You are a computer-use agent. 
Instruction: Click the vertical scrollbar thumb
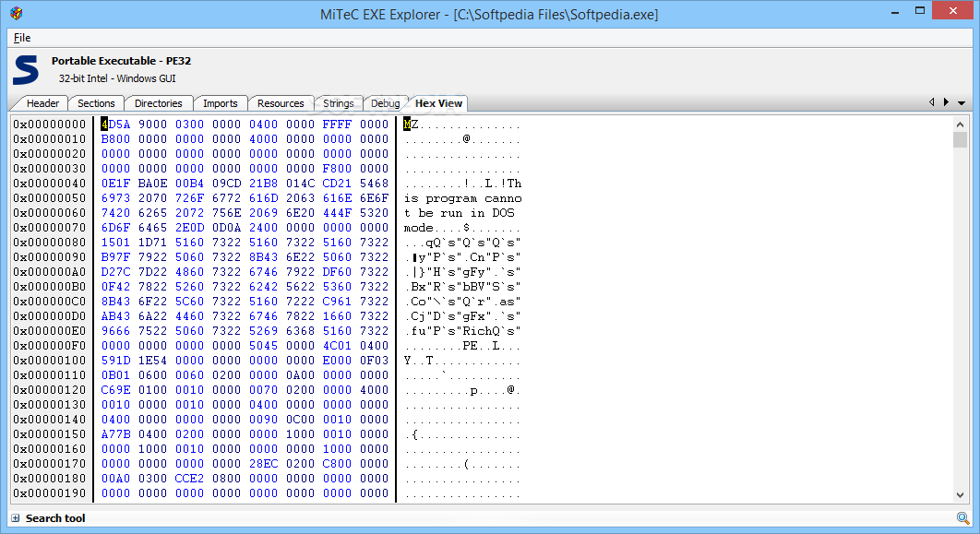coord(960,139)
